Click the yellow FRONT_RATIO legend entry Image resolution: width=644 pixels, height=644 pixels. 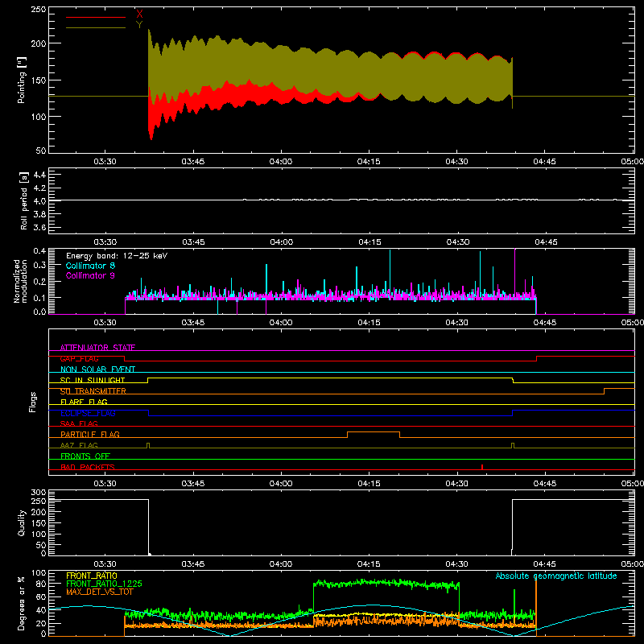coord(92,576)
